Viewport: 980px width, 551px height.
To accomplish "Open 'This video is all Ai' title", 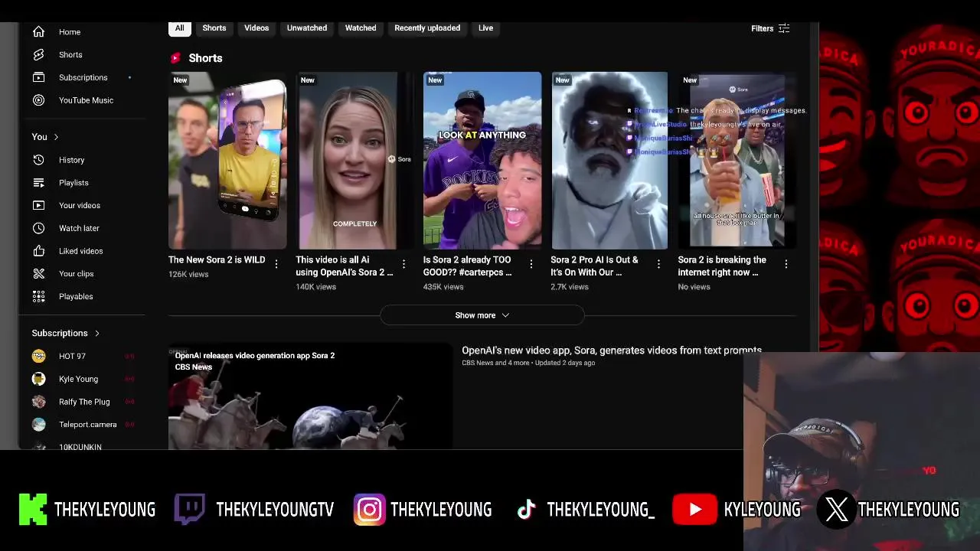I will click(345, 266).
